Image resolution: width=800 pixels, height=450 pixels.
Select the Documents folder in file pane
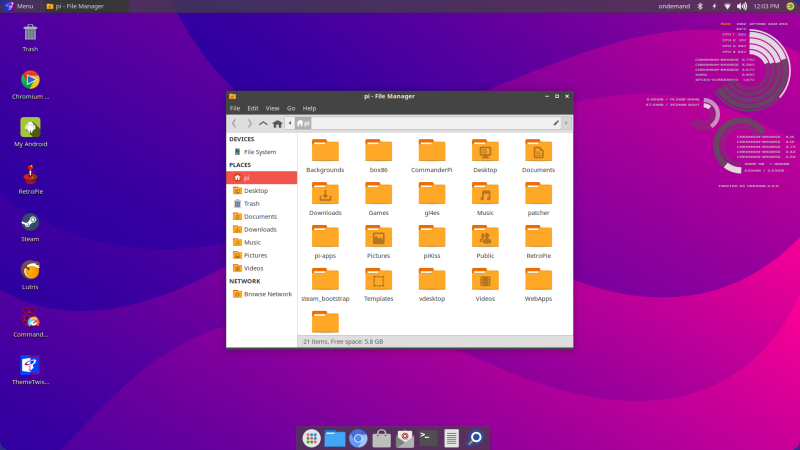coord(538,151)
